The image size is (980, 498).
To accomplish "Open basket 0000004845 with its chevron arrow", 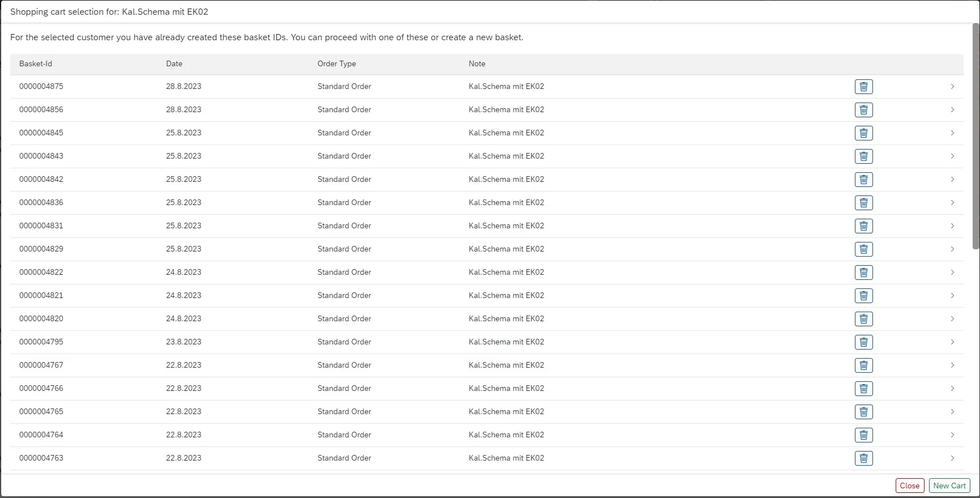I will tap(952, 133).
